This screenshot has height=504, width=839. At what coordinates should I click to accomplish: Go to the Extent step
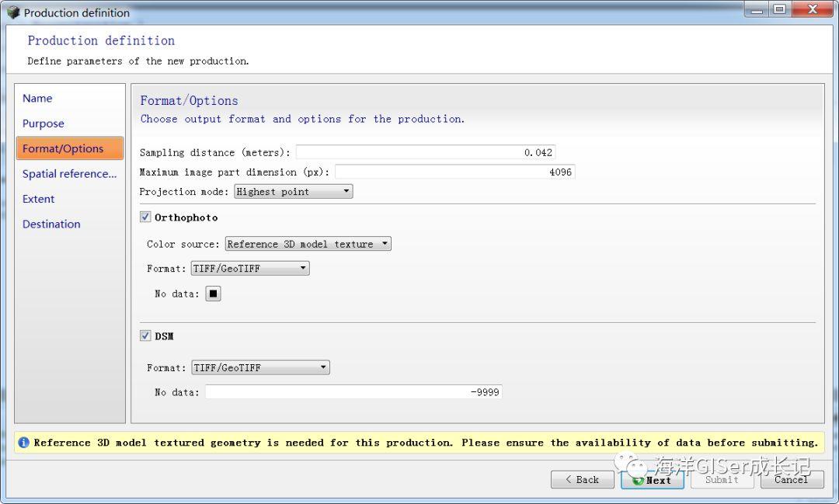39,199
